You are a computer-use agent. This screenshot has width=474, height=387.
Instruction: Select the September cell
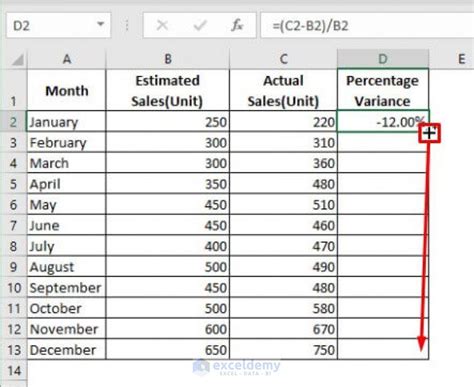(67, 287)
